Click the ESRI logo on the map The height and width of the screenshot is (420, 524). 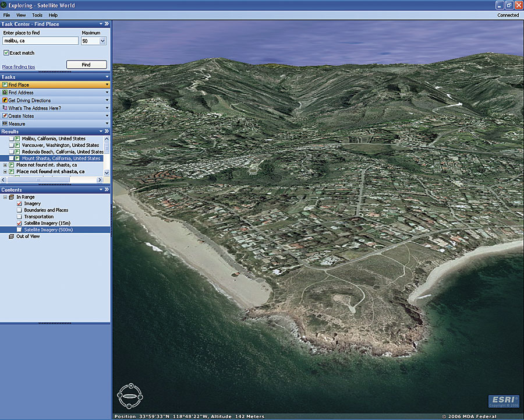(503, 401)
